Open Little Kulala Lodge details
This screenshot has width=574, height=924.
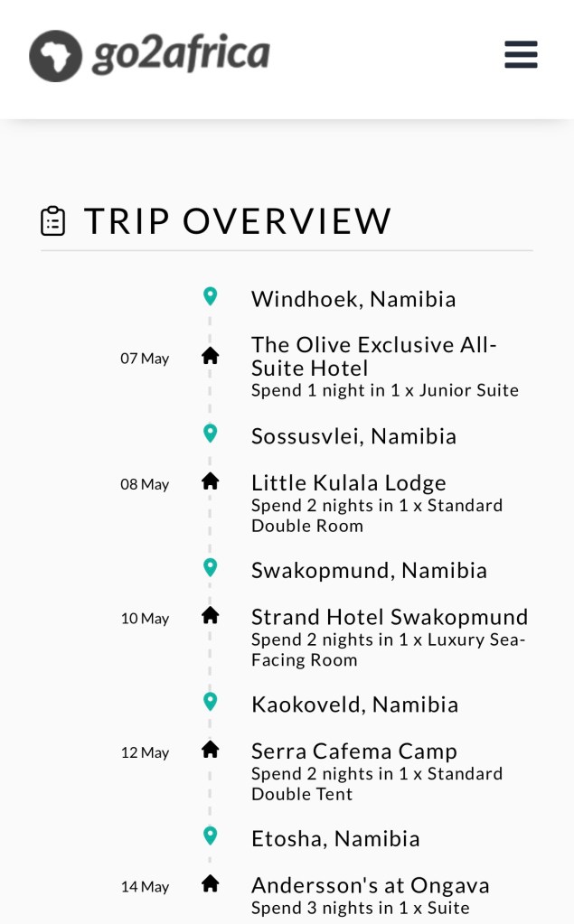(x=349, y=483)
